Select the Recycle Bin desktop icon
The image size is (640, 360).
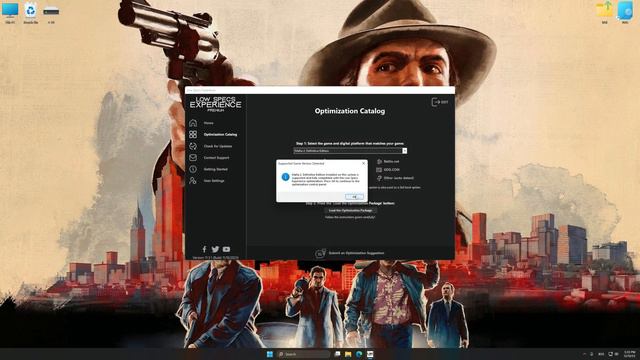[x=31, y=12]
